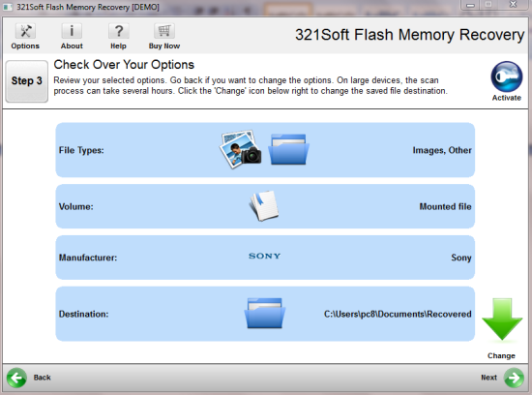Open the Help question mark icon
Viewport: 532px width, 395px height.
point(118,32)
